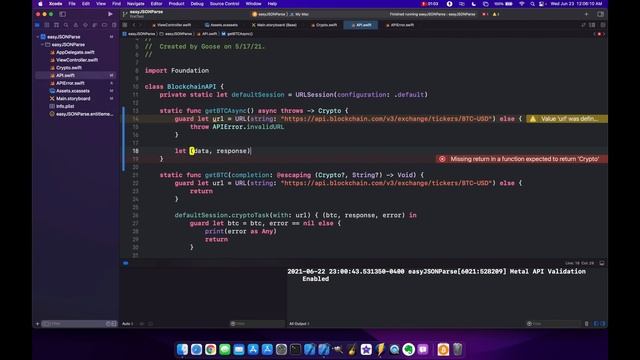This screenshot has width=640, height=360.
Task: Switch to the Assets.xcassets tab
Action: 222,25
